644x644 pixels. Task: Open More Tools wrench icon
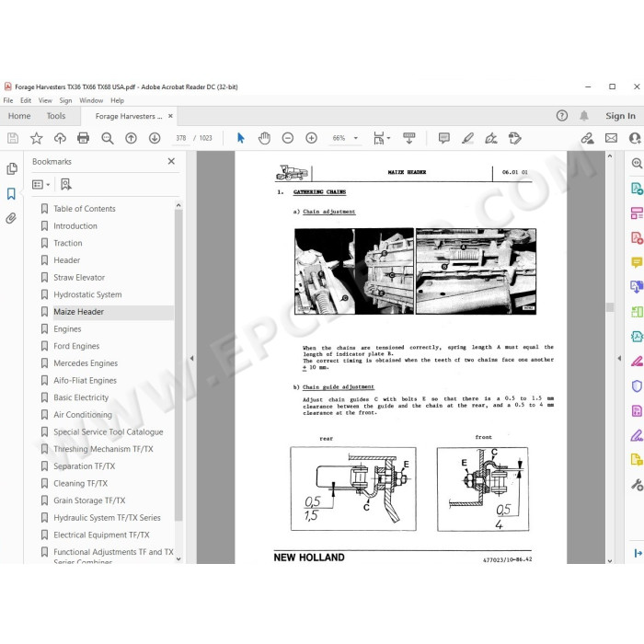[637, 485]
